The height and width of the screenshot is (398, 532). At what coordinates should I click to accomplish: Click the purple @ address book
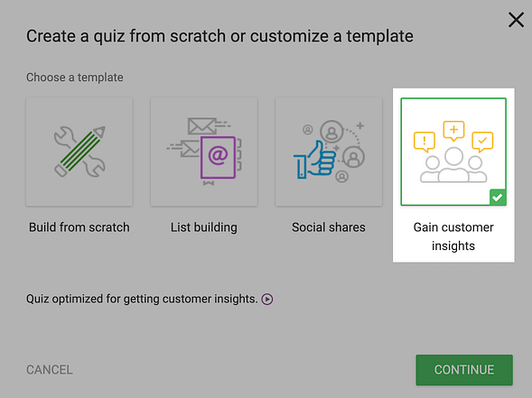click(219, 157)
